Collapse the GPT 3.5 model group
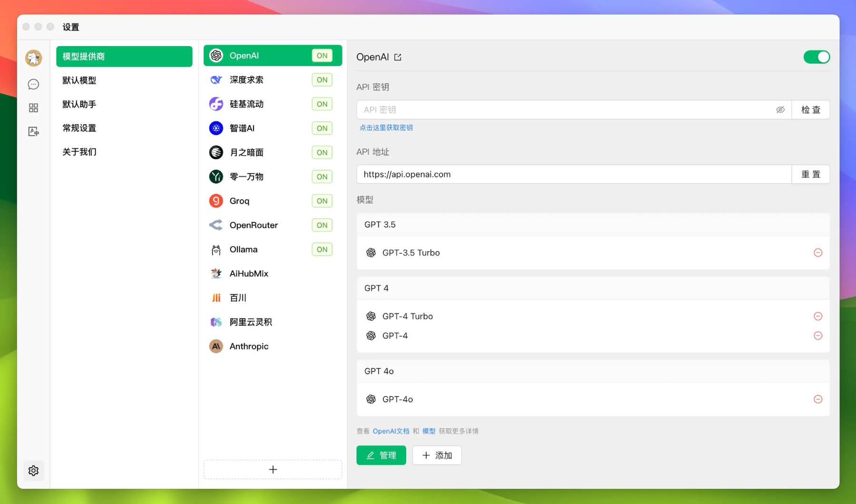The image size is (856, 504). click(593, 224)
